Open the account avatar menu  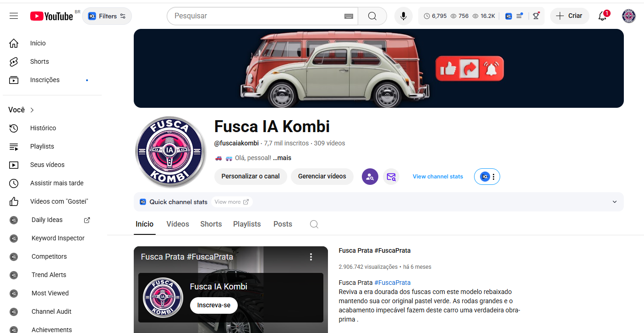coord(629,16)
